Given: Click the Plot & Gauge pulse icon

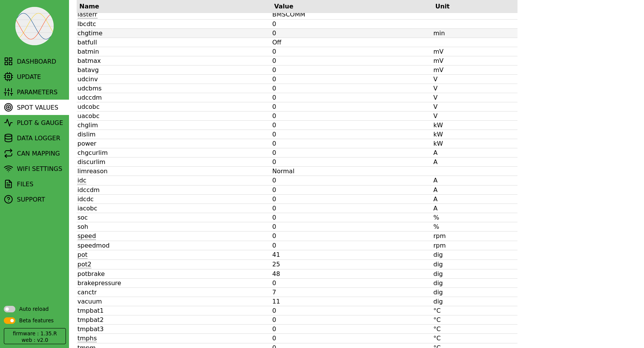Looking at the screenshot, I should 8,123.
